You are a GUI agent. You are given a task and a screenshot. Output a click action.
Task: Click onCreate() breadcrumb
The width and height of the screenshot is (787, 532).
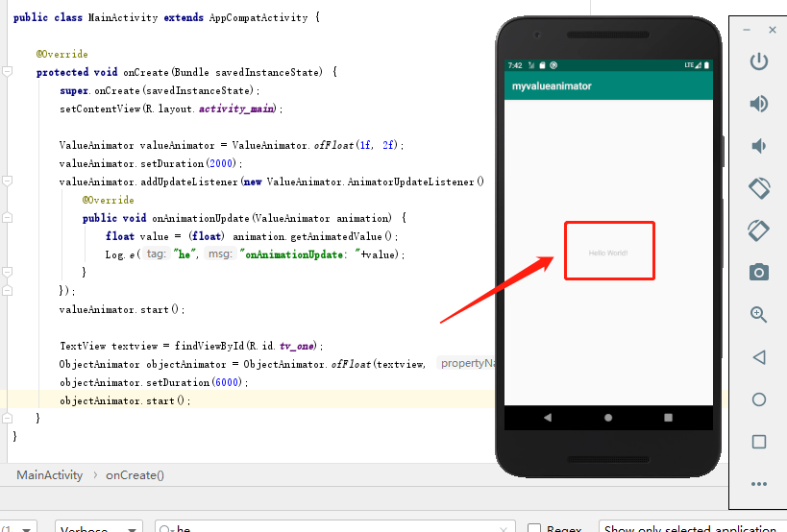tap(135, 475)
